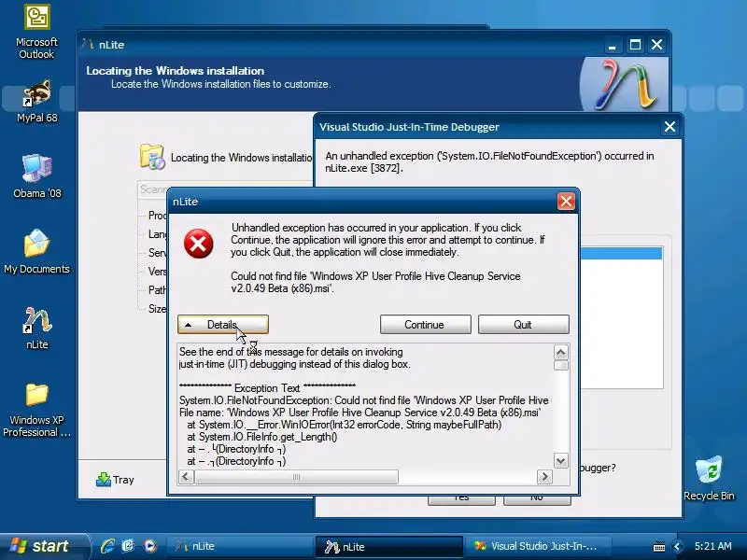Image resolution: width=747 pixels, height=560 pixels.
Task: Click the 'Locate the Windows installation files' subtitle
Action: 221,84
